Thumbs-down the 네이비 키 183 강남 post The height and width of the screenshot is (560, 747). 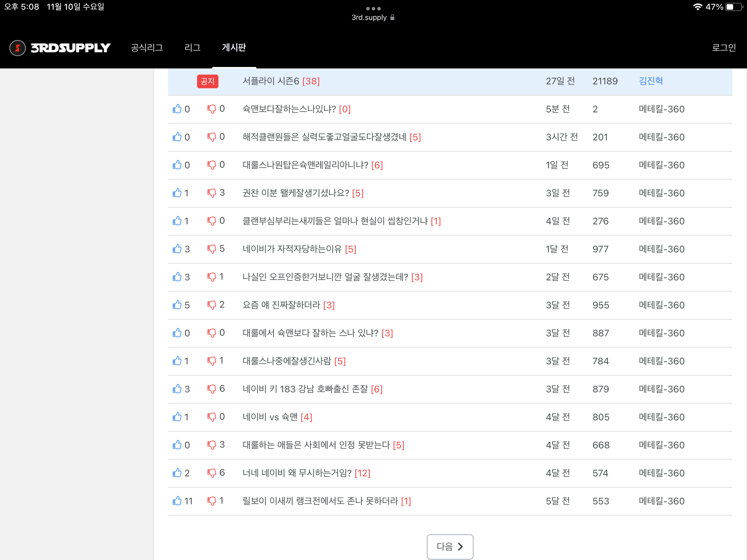tap(212, 389)
